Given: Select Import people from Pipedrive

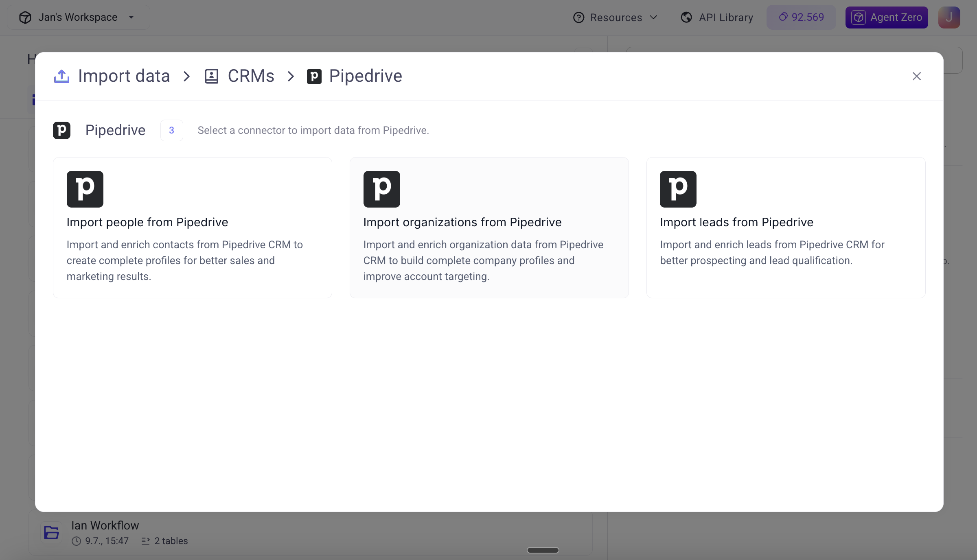Looking at the screenshot, I should pyautogui.click(x=192, y=227).
